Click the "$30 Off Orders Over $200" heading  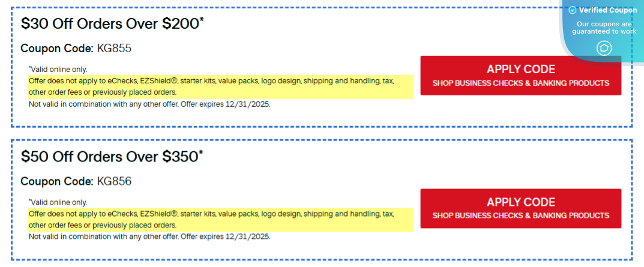109,24
